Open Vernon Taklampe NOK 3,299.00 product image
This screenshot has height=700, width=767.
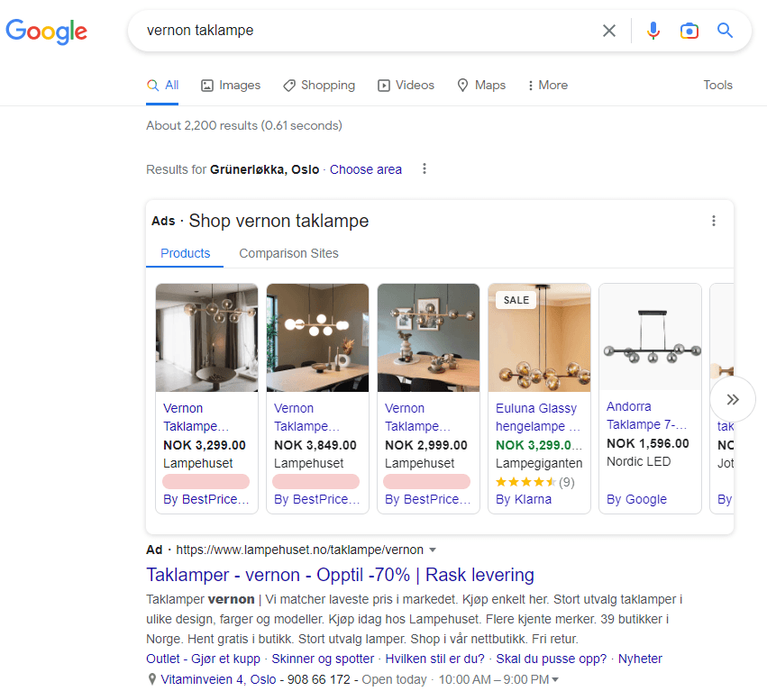[207, 338]
